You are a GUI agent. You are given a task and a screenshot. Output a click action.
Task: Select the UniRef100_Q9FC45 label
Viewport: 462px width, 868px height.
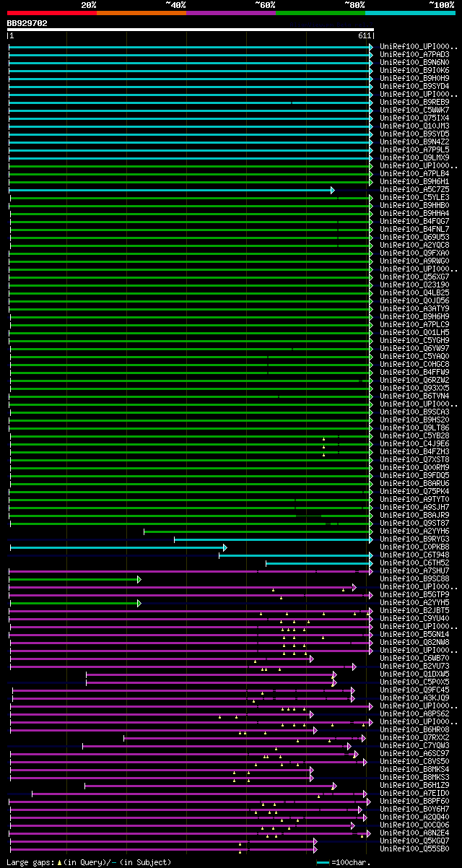415,690
